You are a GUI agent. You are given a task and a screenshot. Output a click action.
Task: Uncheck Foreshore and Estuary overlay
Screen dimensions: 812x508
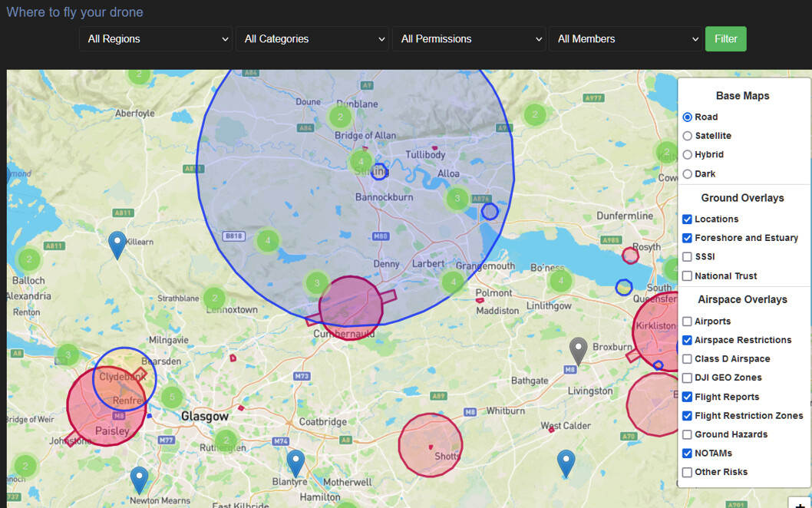[x=687, y=238]
